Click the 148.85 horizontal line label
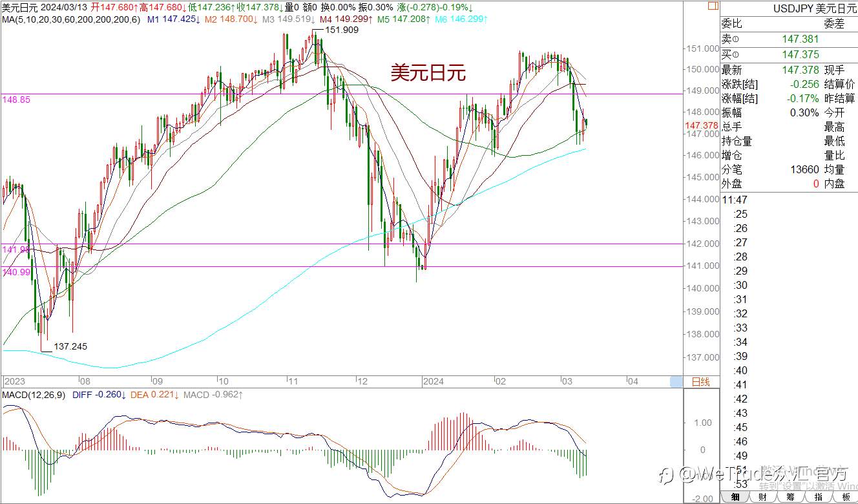 pos(16,100)
